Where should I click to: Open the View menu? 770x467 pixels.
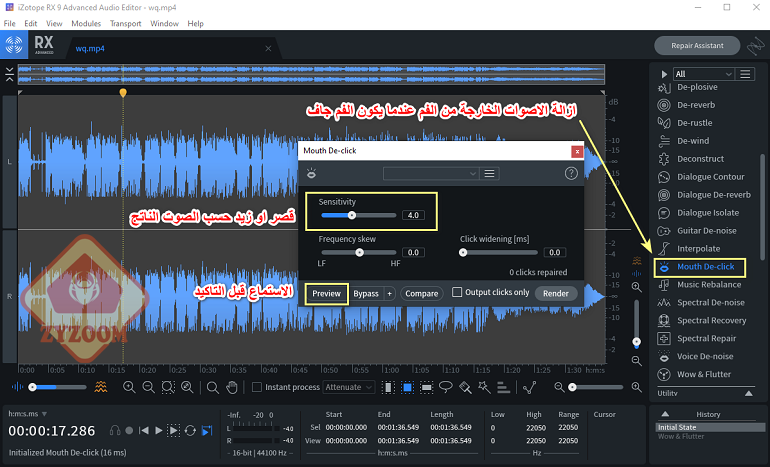click(x=54, y=23)
